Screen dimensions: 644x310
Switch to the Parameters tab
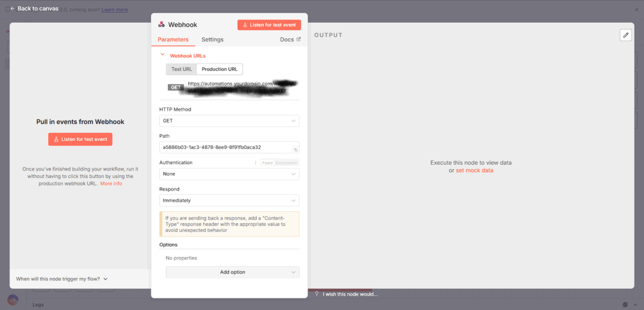click(x=173, y=40)
